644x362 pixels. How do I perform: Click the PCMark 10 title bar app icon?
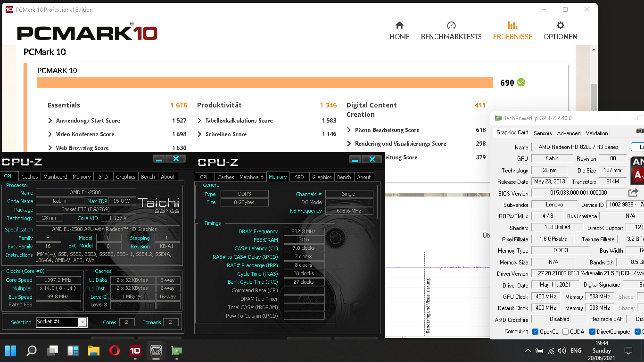(x=9, y=9)
